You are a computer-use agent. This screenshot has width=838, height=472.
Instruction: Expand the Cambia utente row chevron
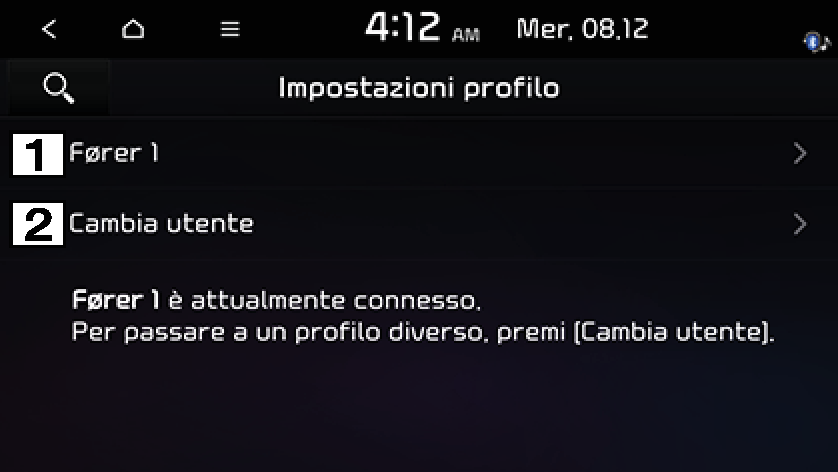[x=800, y=224]
